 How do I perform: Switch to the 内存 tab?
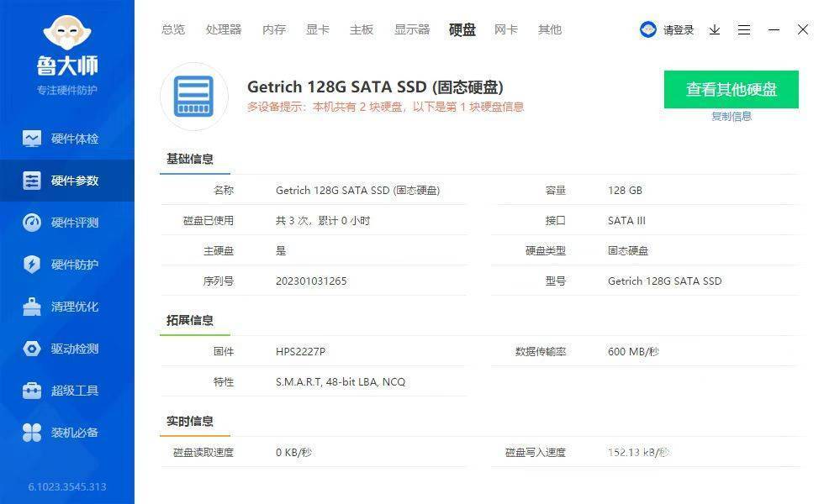[274, 29]
